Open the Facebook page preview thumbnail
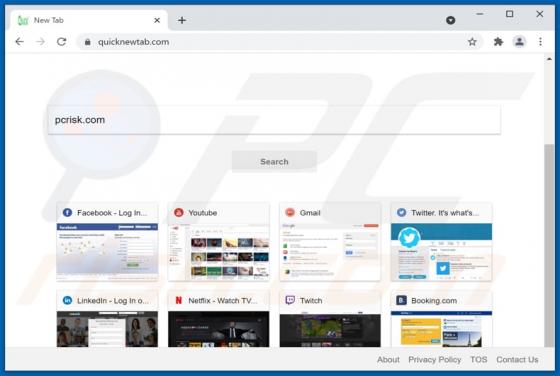The height and width of the screenshot is (376, 560). coord(107,252)
